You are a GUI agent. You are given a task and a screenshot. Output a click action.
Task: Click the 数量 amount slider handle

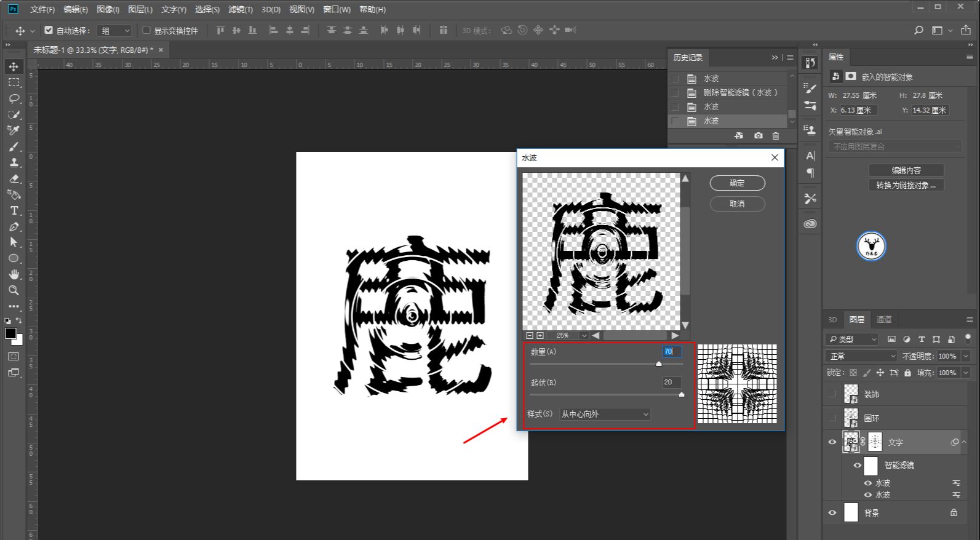tap(659, 364)
